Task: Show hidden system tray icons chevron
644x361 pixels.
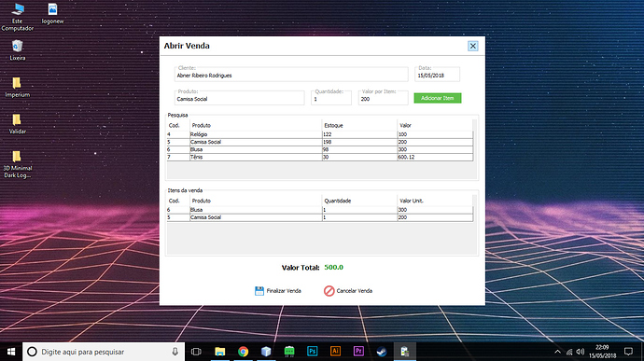Action: pos(557,352)
